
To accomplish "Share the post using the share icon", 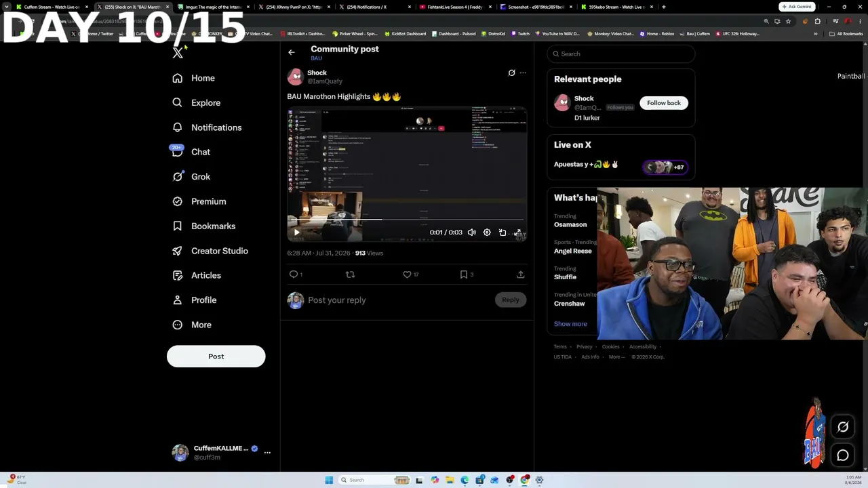I will click(x=521, y=274).
